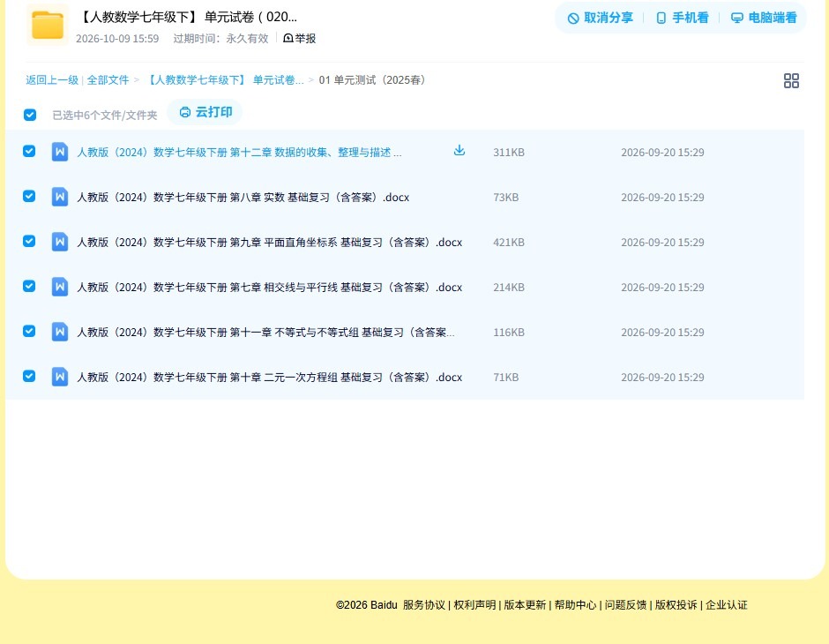
Task: Download the 第十二章 数据的收集 file
Action: (459, 151)
